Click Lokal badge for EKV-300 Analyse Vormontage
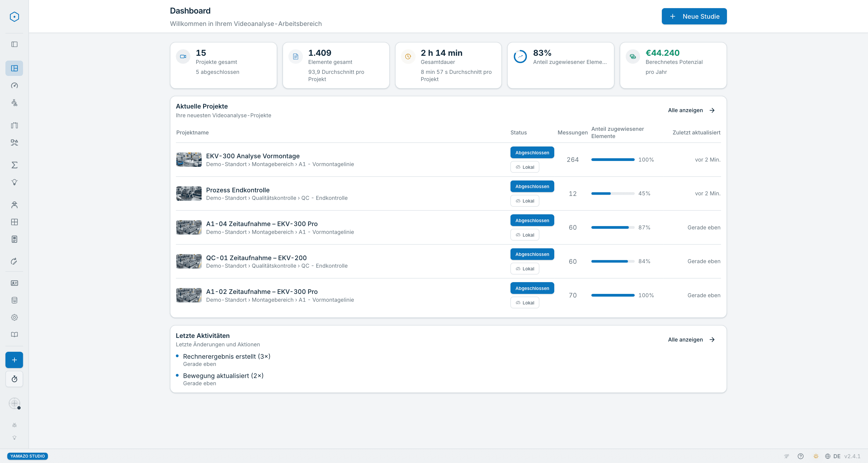Viewport: 868px width, 463px height. (525, 167)
